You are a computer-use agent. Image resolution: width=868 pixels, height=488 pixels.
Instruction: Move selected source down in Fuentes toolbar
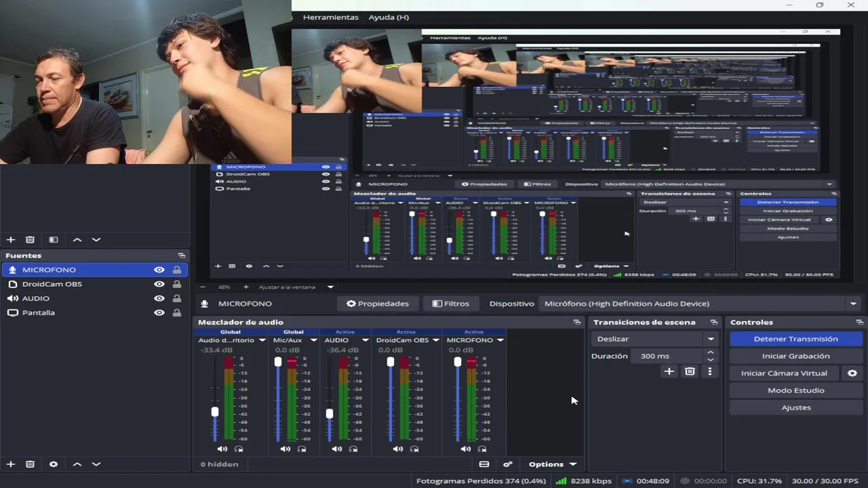pos(96,464)
